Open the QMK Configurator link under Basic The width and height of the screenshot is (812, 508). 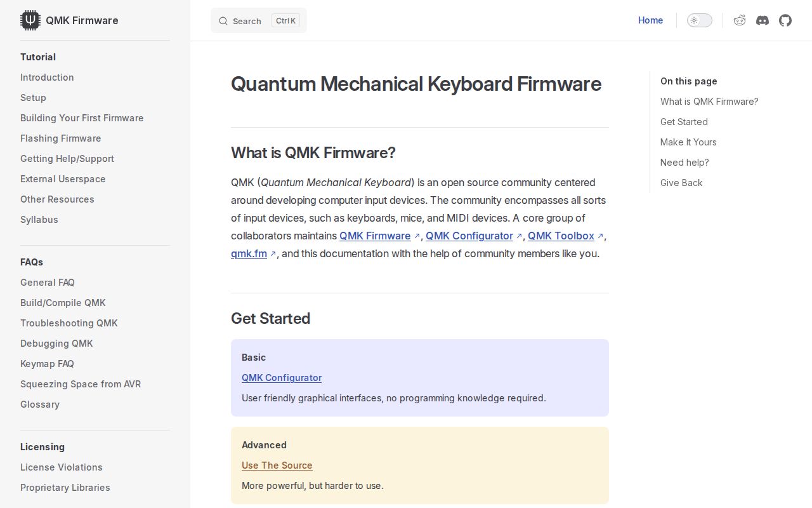click(x=282, y=378)
